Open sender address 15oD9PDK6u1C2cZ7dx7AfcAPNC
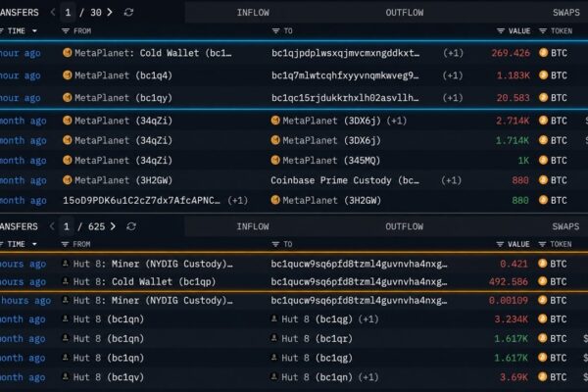 pos(141,200)
